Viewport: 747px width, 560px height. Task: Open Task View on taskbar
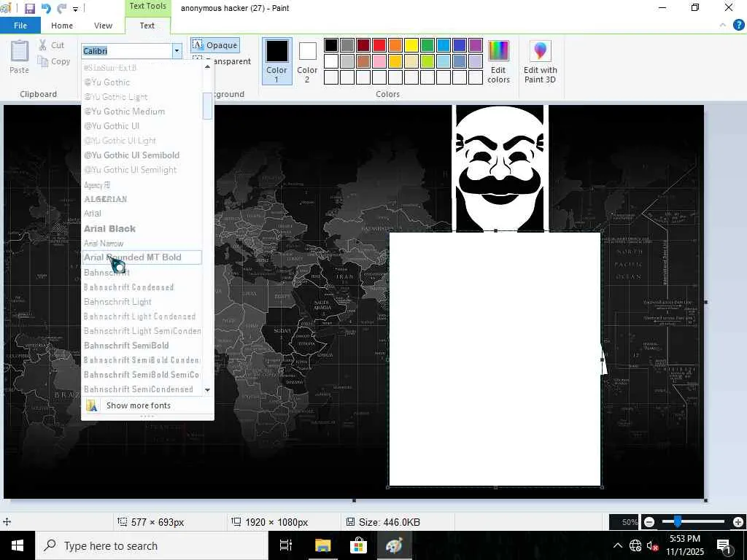click(286, 545)
